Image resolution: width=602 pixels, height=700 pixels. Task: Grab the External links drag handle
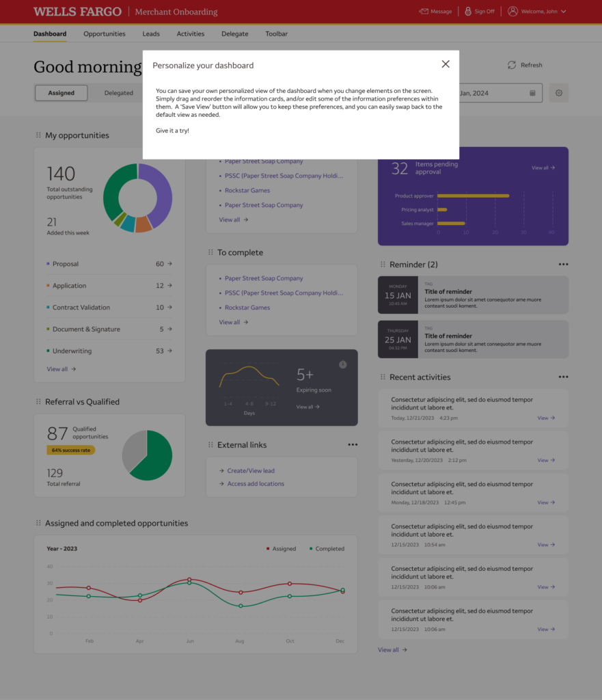pyautogui.click(x=210, y=444)
